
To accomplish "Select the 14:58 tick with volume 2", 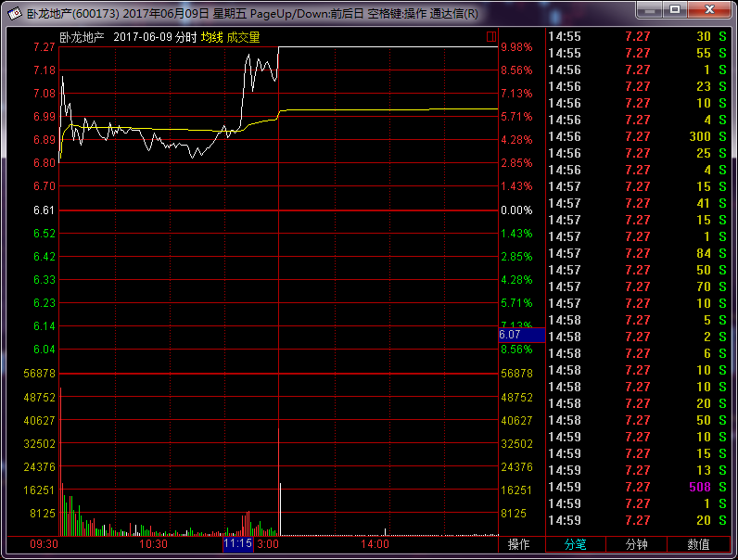I will [x=638, y=337].
